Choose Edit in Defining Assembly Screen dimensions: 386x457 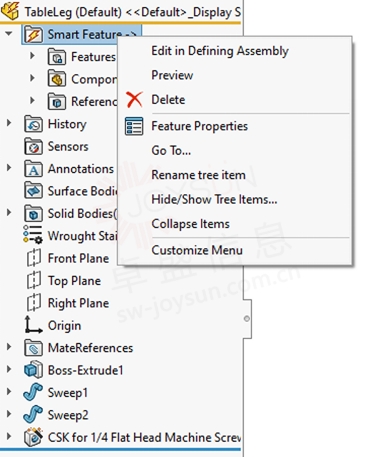(220, 51)
